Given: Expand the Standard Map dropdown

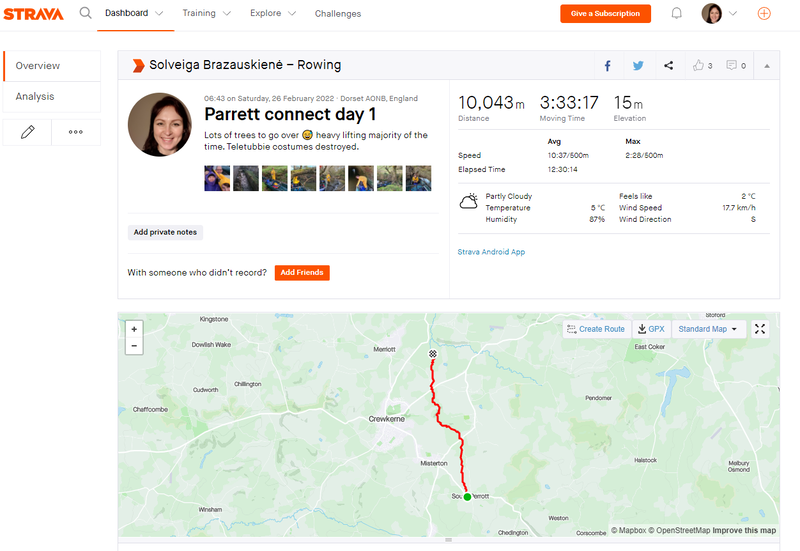Looking at the screenshot, I should 709,329.
